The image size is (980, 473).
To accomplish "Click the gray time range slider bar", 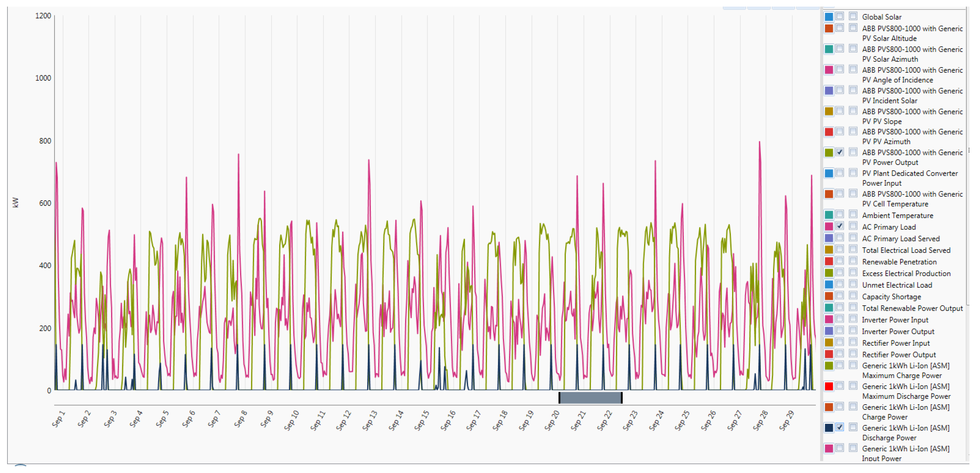I will click(590, 398).
